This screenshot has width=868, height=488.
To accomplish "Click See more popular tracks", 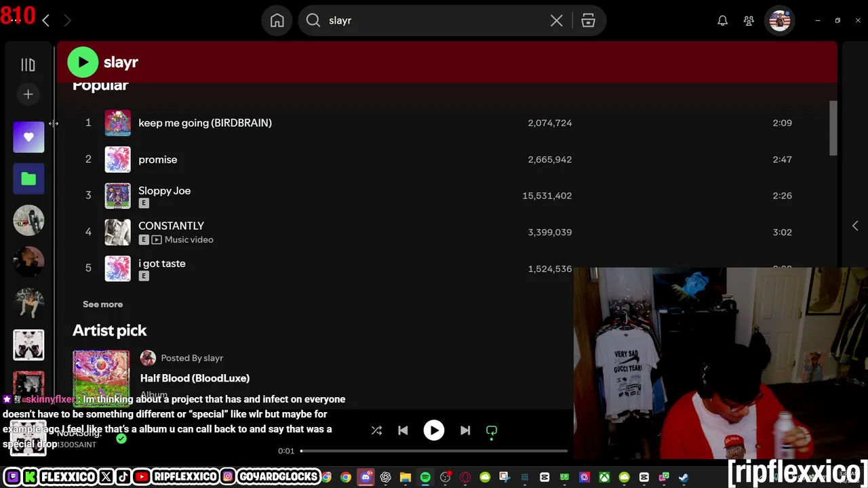I will point(102,304).
